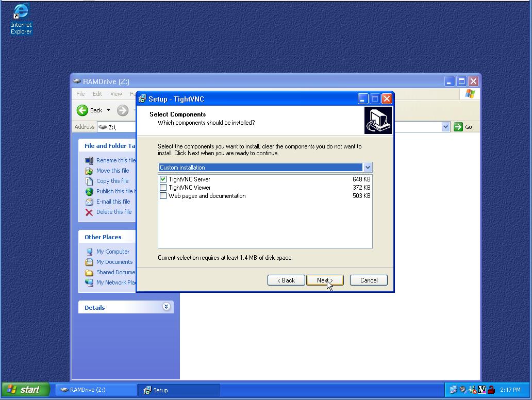This screenshot has height=400, width=532.
Task: Click My Computer icon in Other Places
Action: 89,252
